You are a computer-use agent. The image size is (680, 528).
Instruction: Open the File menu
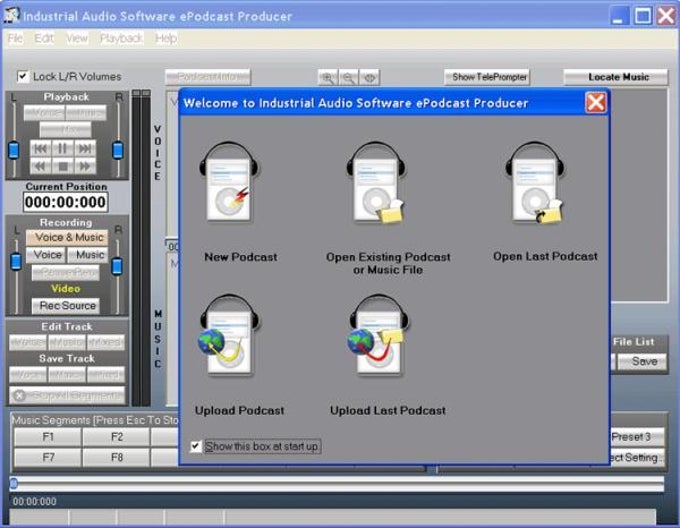(x=15, y=39)
